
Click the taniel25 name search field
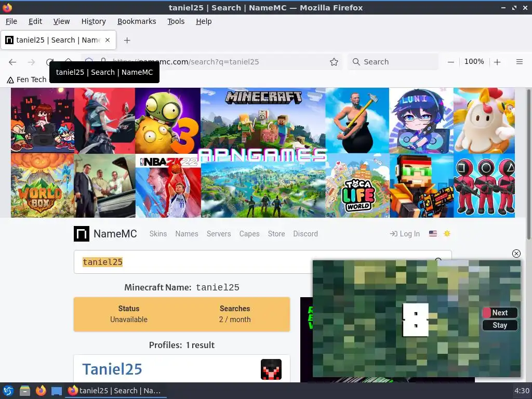[193, 262]
